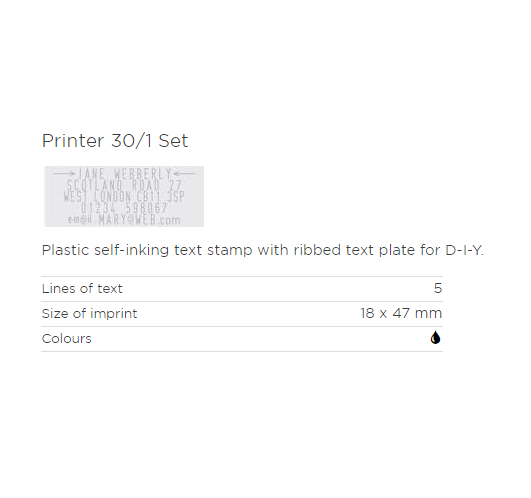Viewport: 531px width, 498px height.
Task: Click the lines of text value 5
Action: pos(438,288)
